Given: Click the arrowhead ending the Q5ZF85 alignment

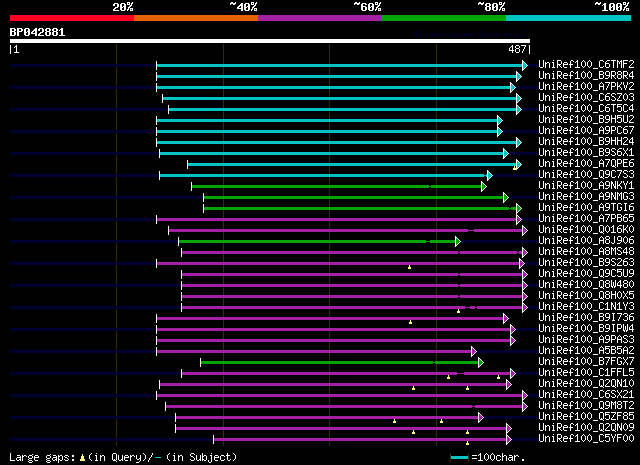Looking at the screenshot, I should (x=481, y=418).
